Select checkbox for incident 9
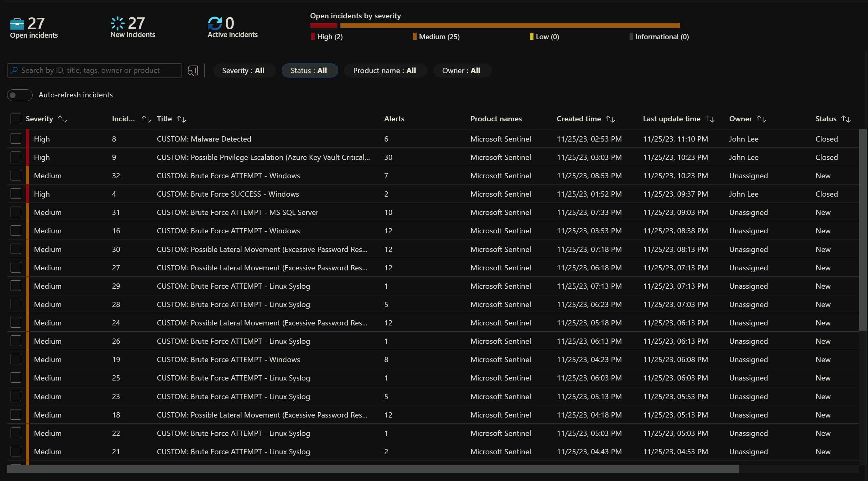868x481 pixels. coord(16,157)
